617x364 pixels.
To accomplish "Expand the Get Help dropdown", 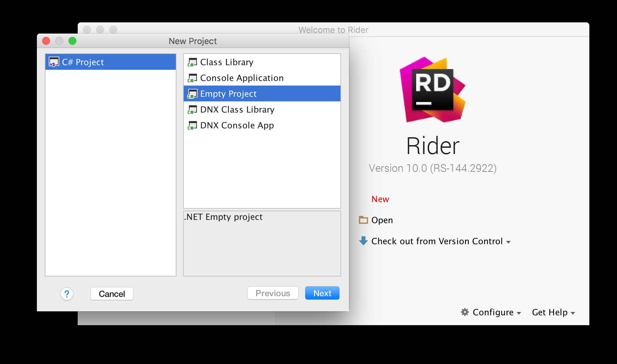I will [553, 312].
